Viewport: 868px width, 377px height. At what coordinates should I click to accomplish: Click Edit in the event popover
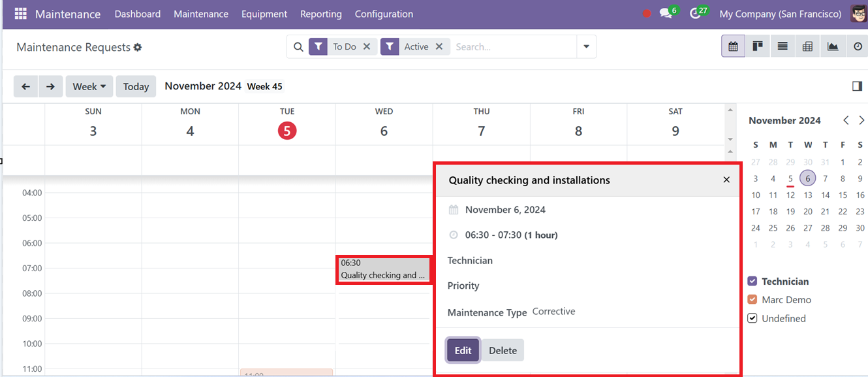coord(463,350)
